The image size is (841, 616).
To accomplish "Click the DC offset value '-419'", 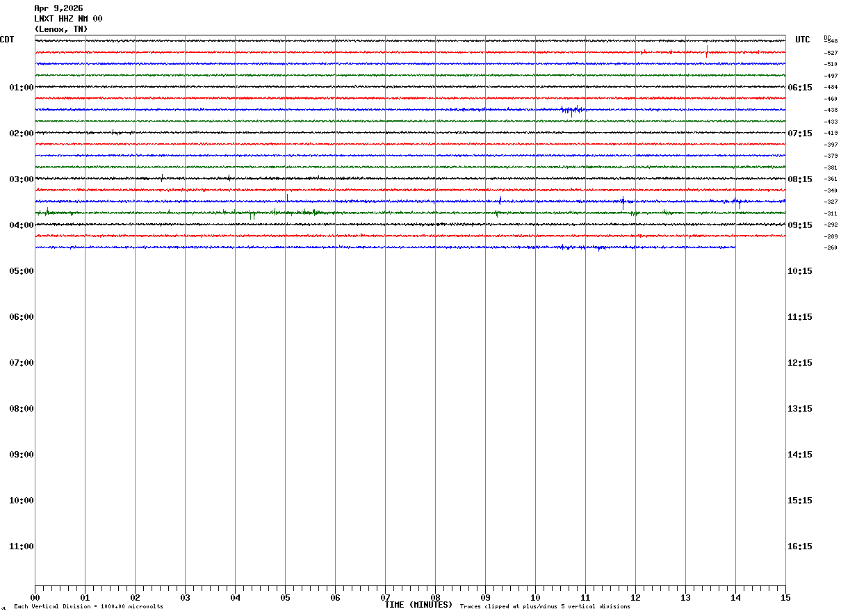I will coord(831,133).
